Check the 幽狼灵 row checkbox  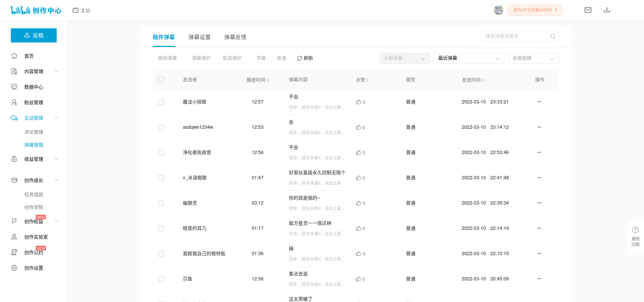[161, 203]
